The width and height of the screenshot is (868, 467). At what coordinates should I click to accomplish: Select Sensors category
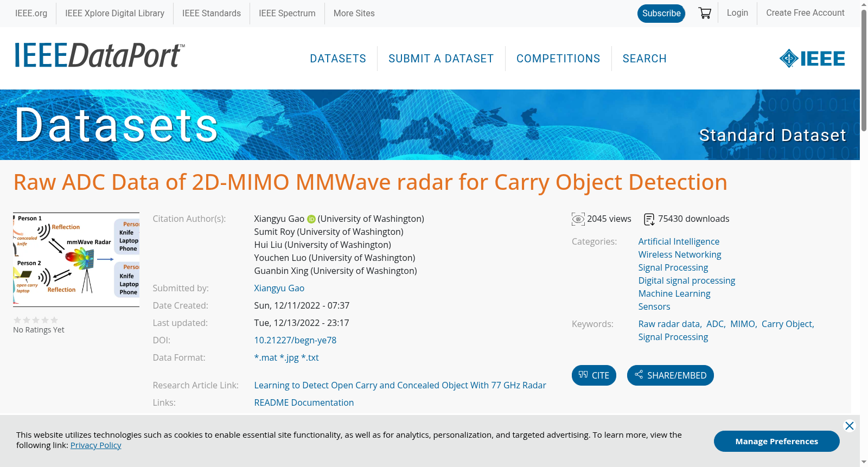point(654,307)
